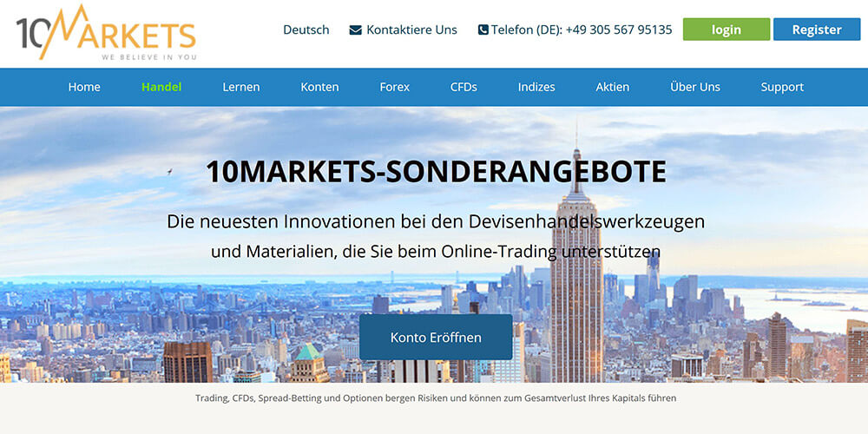Screen dimensions: 868x434
Task: Open the Konten menu item
Action: pos(319,87)
